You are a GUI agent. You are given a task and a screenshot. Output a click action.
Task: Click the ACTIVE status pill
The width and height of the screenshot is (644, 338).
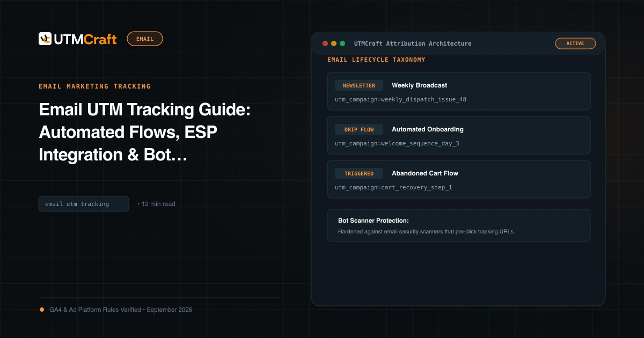(x=575, y=43)
